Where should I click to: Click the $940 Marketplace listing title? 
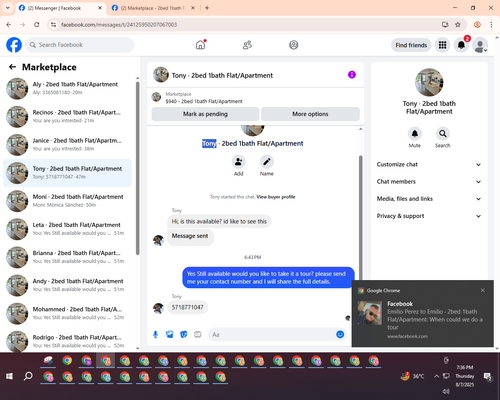[x=204, y=101]
